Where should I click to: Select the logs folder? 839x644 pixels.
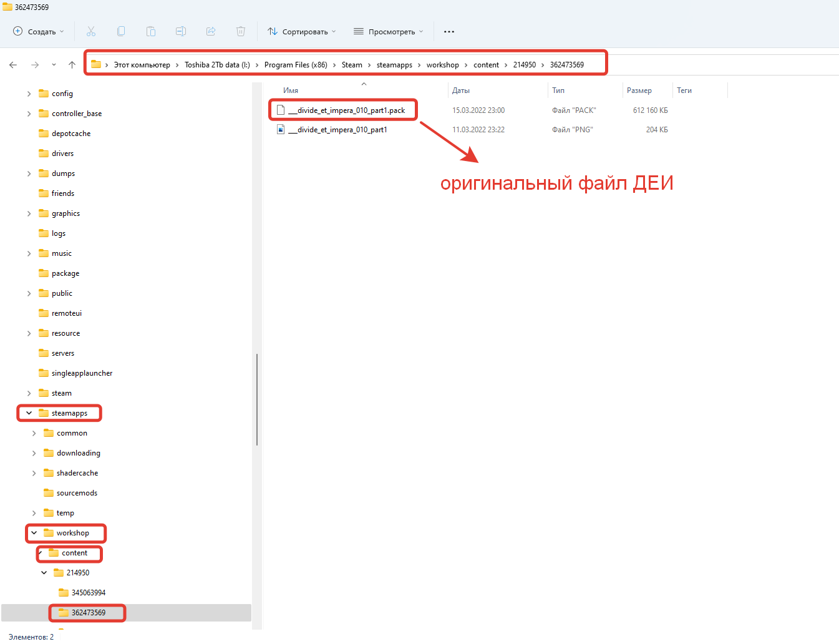[59, 233]
